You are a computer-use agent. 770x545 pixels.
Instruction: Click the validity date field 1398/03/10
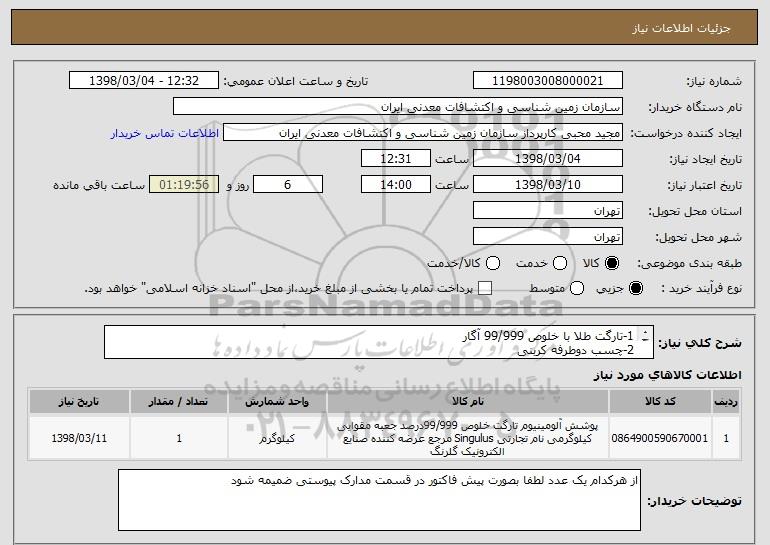tap(548, 185)
